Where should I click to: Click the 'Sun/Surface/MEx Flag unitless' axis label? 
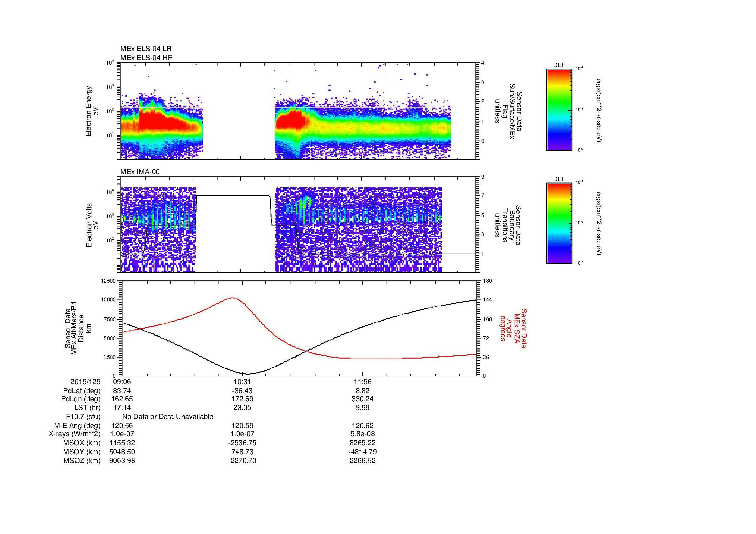point(508,111)
